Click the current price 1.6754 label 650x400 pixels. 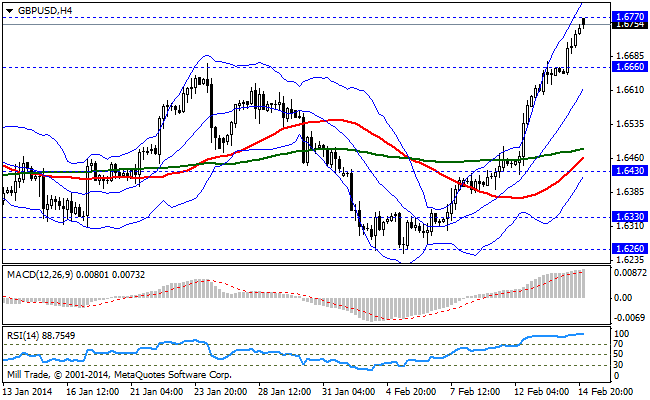[x=630, y=25]
